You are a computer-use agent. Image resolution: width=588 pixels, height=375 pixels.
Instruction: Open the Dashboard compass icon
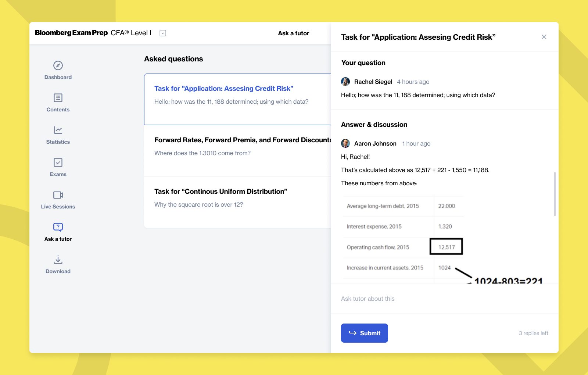58,65
